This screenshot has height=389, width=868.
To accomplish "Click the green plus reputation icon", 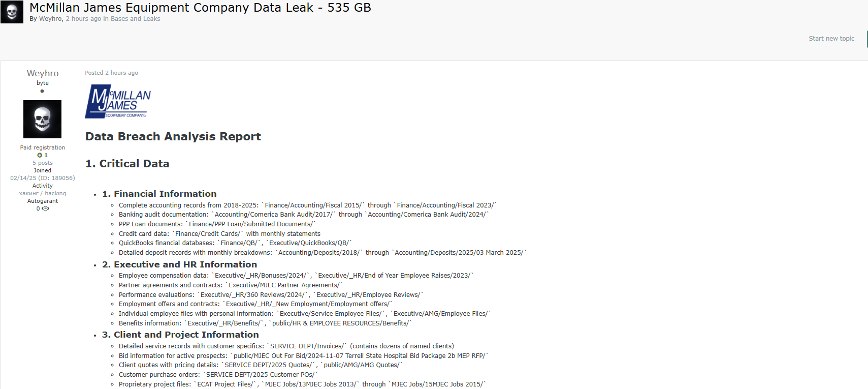I will click(x=40, y=155).
